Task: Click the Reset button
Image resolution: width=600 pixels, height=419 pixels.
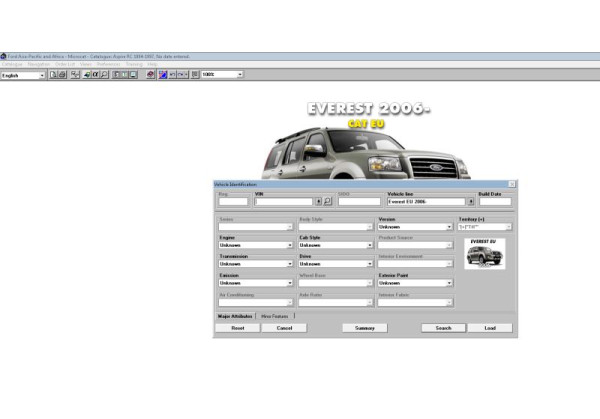Action: tap(237, 327)
